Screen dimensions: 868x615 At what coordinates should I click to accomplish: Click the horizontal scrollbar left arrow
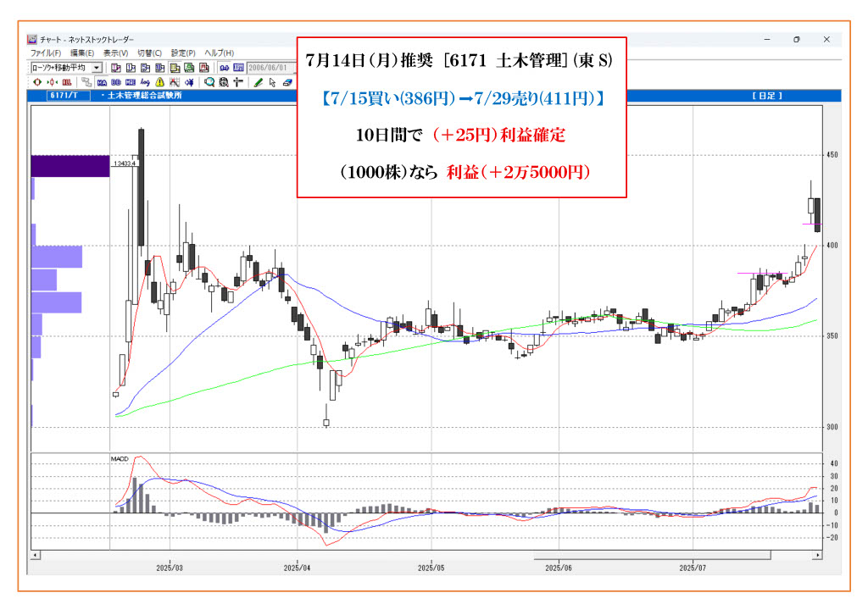pyautogui.click(x=35, y=555)
